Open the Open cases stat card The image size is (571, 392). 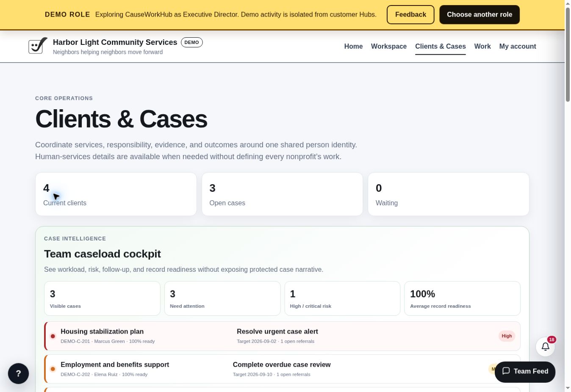pyautogui.click(x=282, y=194)
